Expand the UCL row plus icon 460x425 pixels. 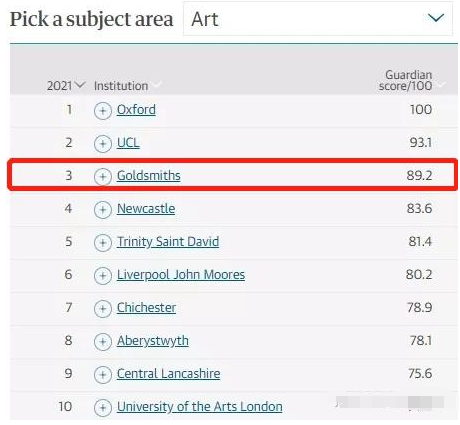103,144
